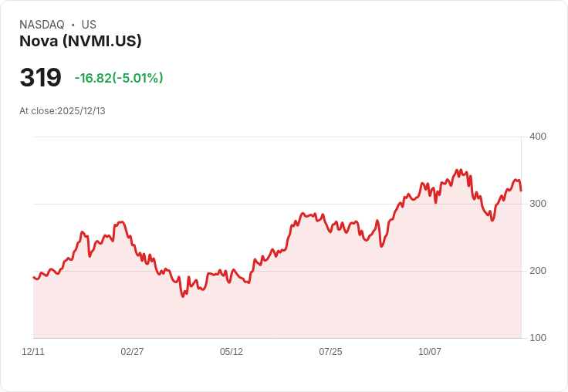Click the rightmost end of the price line

[x=521, y=191]
